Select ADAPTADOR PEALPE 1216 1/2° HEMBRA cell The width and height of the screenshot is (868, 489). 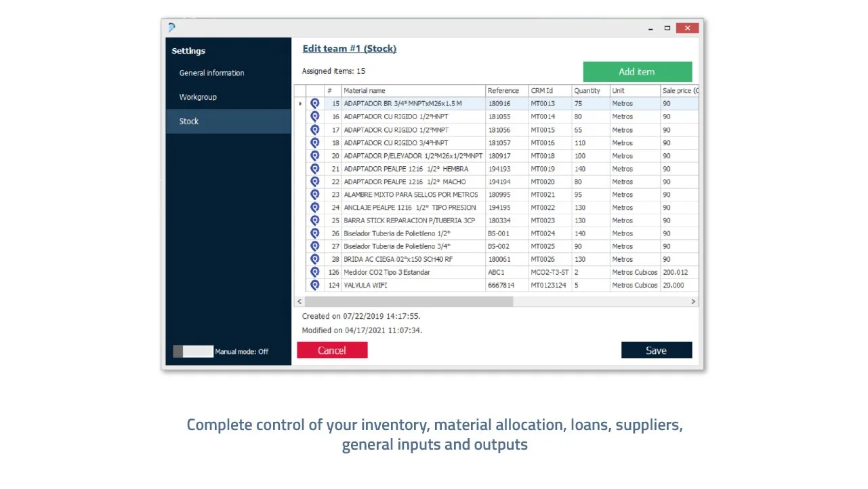click(x=413, y=168)
